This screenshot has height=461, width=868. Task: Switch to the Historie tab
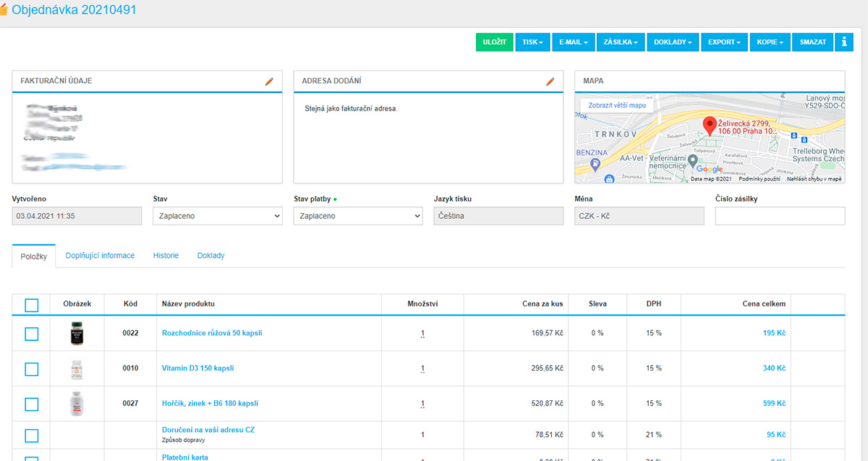tap(166, 256)
